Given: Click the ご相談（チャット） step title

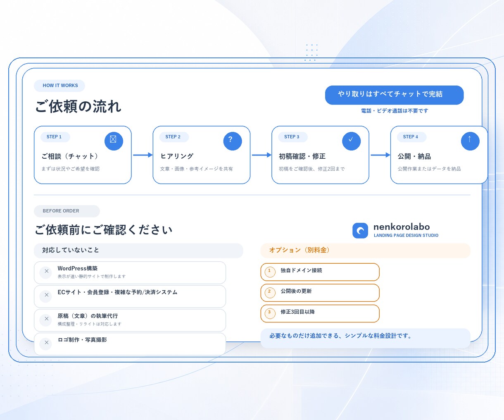Looking at the screenshot, I should (x=71, y=156).
